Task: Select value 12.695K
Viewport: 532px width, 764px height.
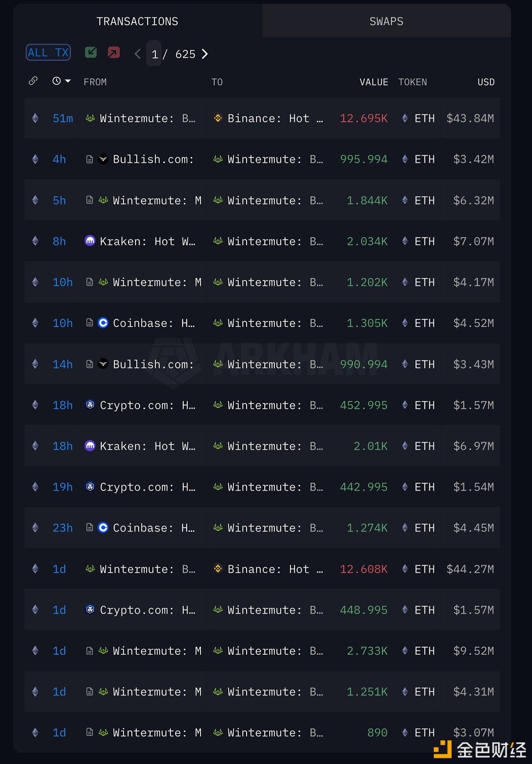Action: pyautogui.click(x=364, y=119)
